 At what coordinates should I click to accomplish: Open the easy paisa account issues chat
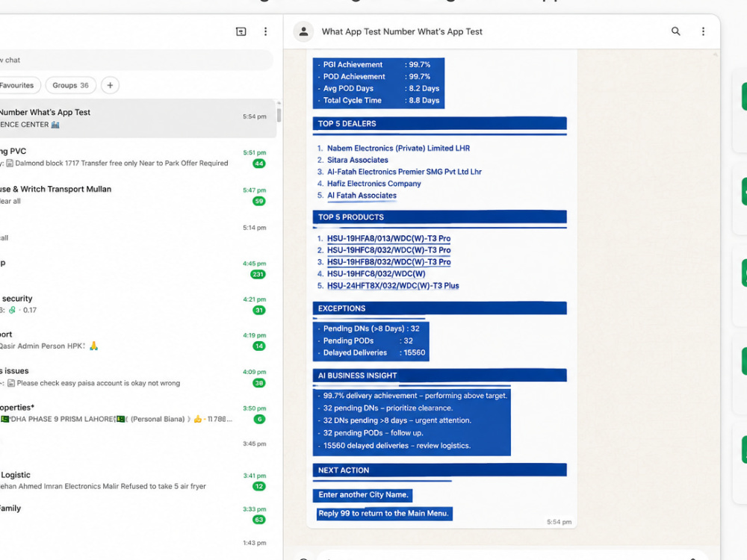click(x=137, y=377)
